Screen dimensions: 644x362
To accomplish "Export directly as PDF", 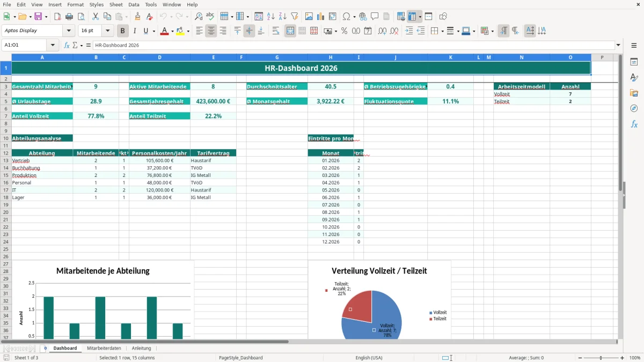I will [57, 17].
